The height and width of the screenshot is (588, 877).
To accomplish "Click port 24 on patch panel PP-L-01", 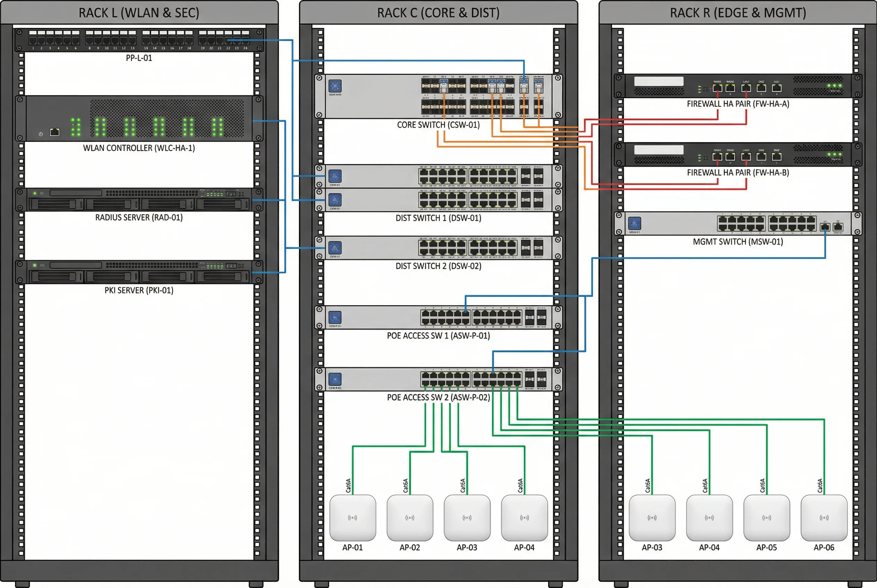I will (x=245, y=41).
